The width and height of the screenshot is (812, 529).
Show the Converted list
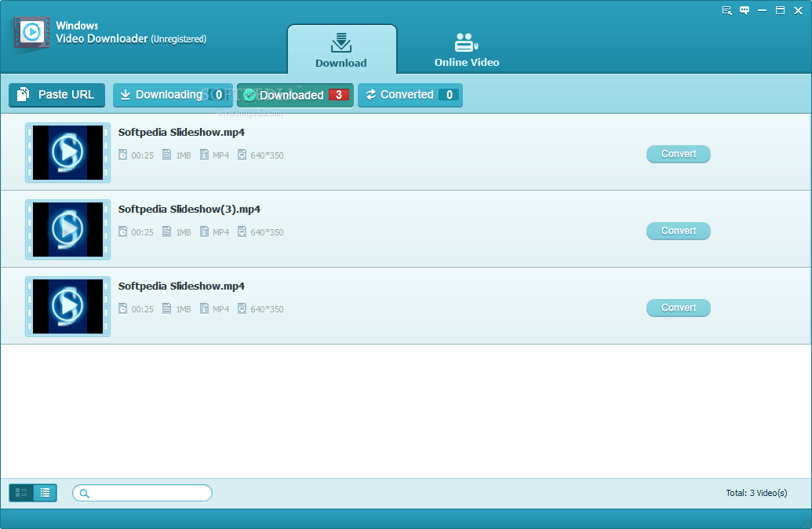pos(410,95)
